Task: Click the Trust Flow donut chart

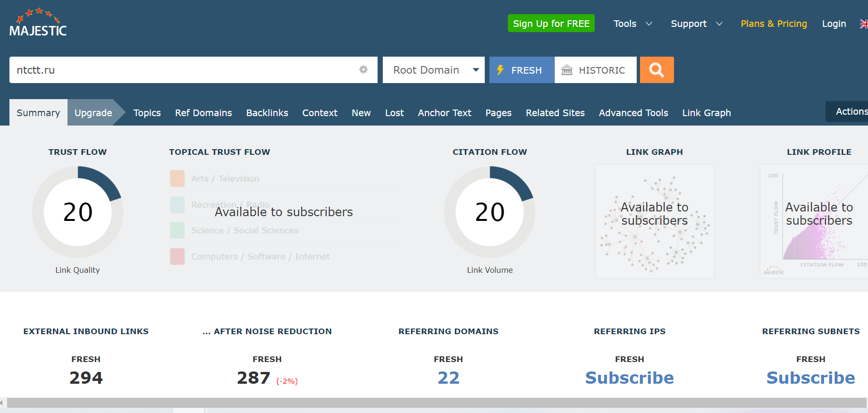Action: point(78,212)
